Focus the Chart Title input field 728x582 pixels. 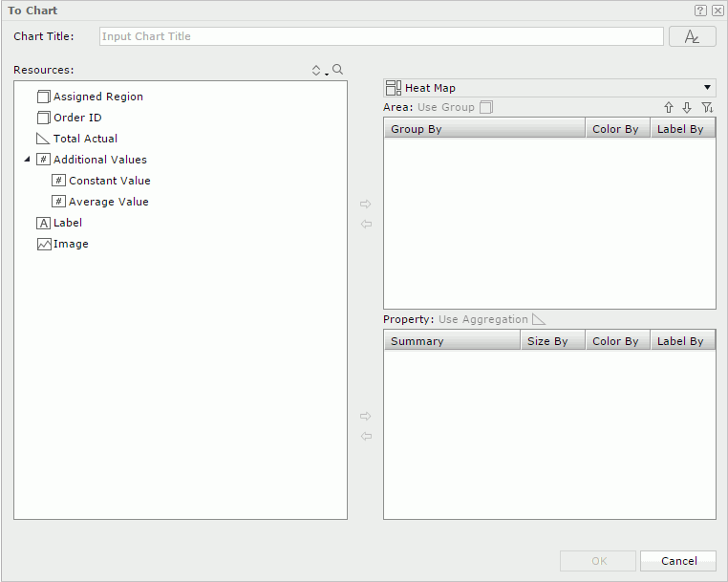[381, 36]
